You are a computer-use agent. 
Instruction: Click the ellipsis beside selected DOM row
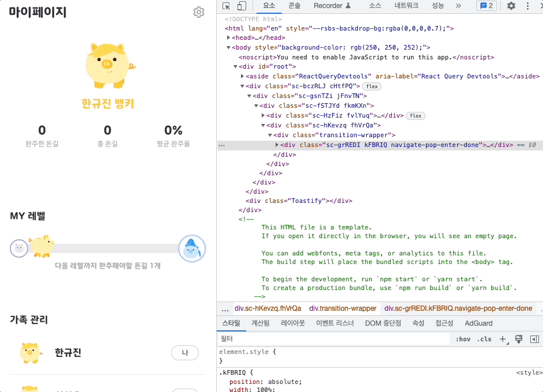pos(221,145)
